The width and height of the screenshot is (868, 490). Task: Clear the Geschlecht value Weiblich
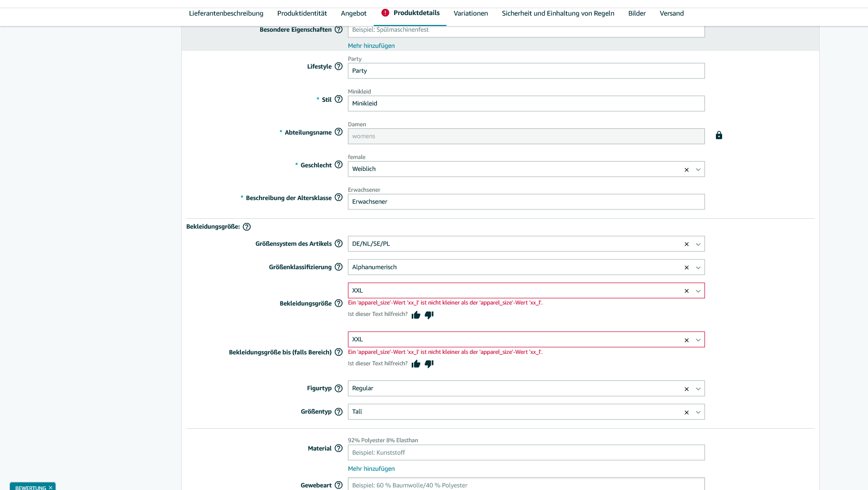tap(686, 170)
